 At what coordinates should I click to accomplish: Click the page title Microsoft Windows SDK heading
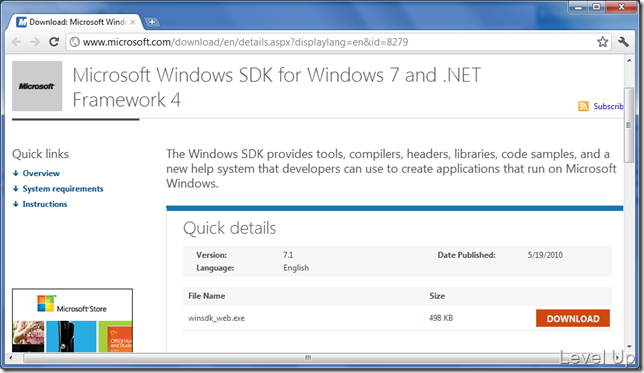click(x=276, y=87)
